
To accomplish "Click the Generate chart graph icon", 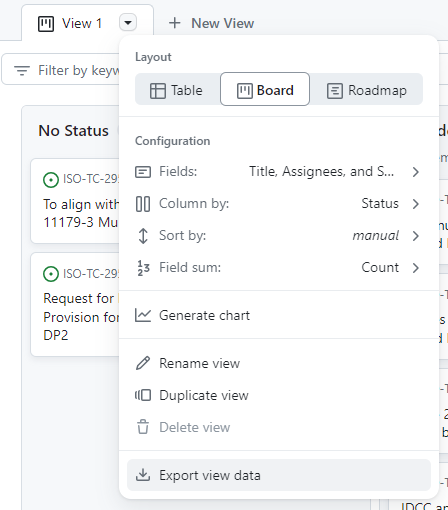I will coord(143,315).
